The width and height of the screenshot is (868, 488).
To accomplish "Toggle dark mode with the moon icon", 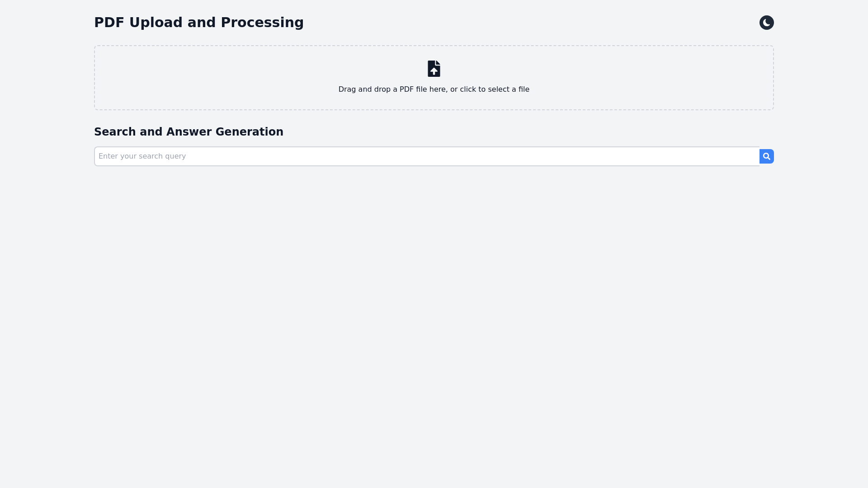I will [766, 23].
